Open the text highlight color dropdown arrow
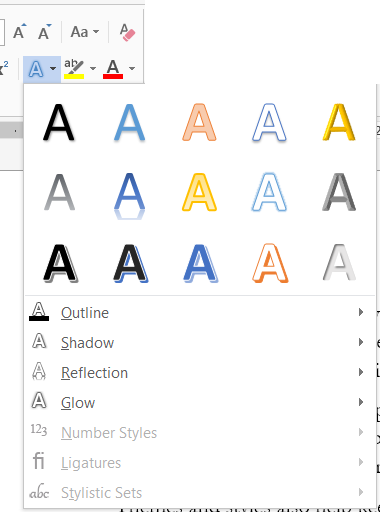 (x=93, y=69)
